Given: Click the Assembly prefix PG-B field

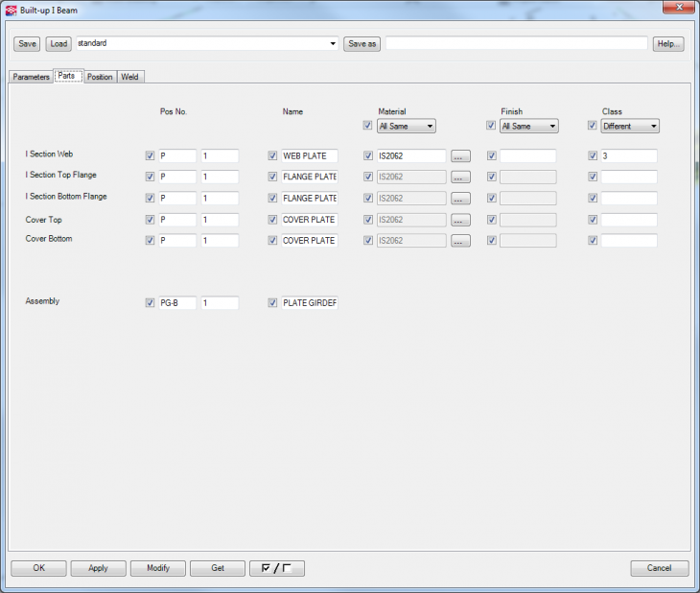Looking at the screenshot, I should pos(176,303).
